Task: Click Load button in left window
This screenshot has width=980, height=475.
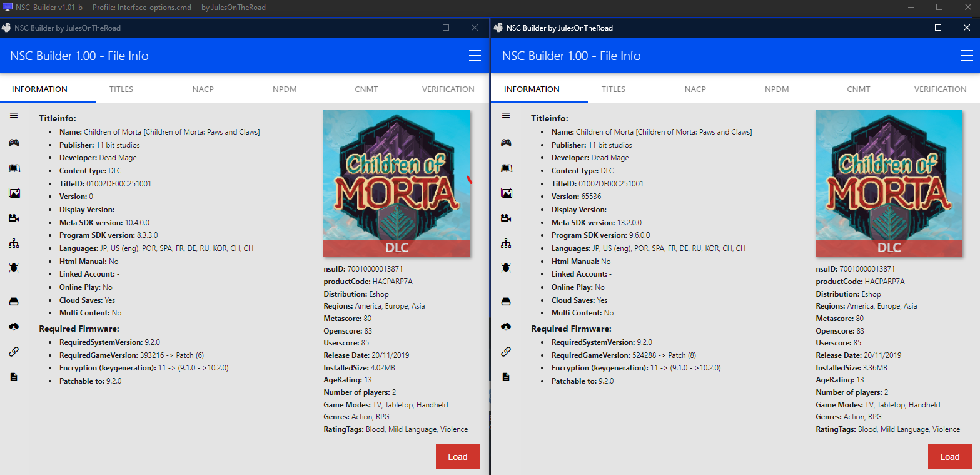Action: tap(457, 457)
